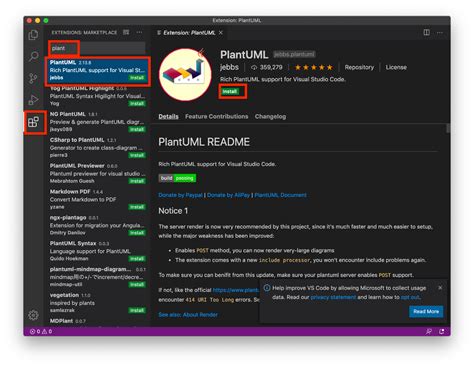
Task: Select PlantUML Previewer result
Action: tap(97, 173)
